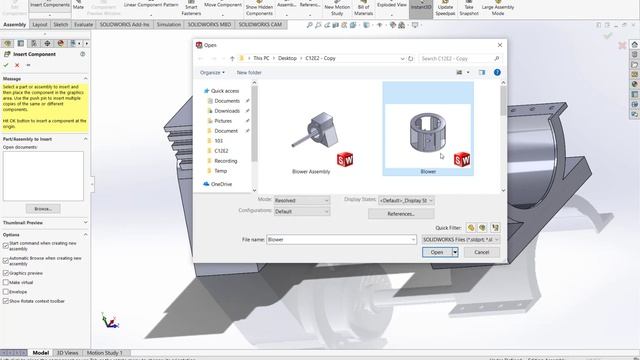Refresh the folder in the address bar

[410, 58]
